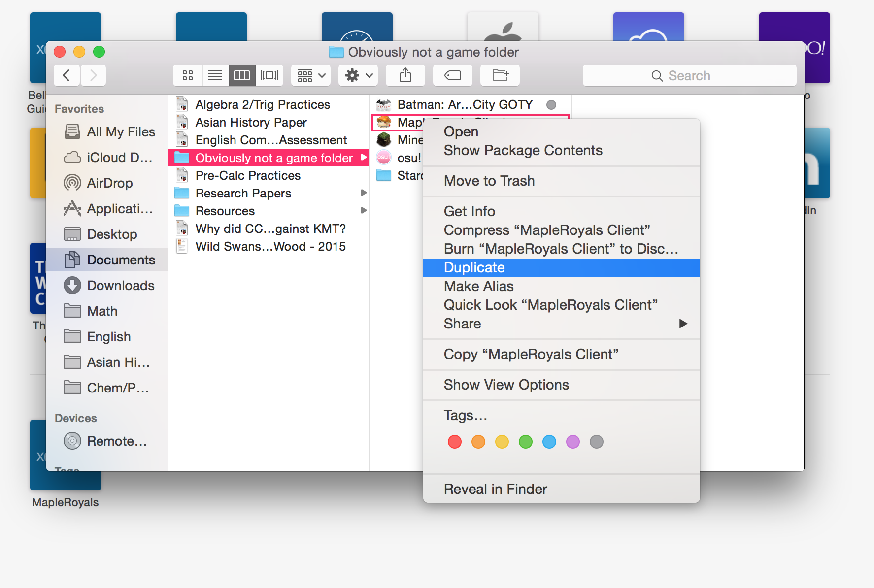Open Tags… from context menu

pyautogui.click(x=562, y=415)
